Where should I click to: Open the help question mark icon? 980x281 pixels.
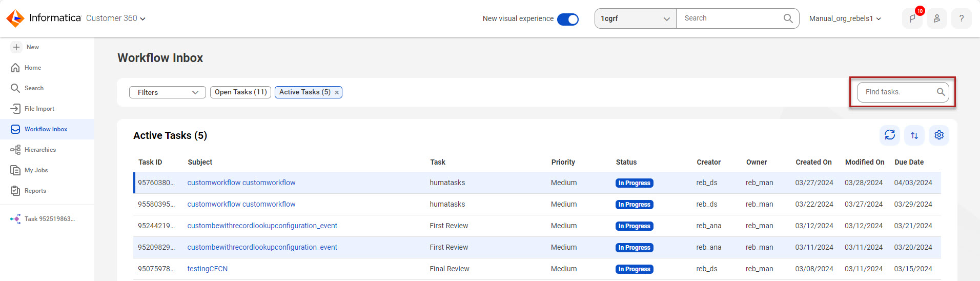click(962, 18)
